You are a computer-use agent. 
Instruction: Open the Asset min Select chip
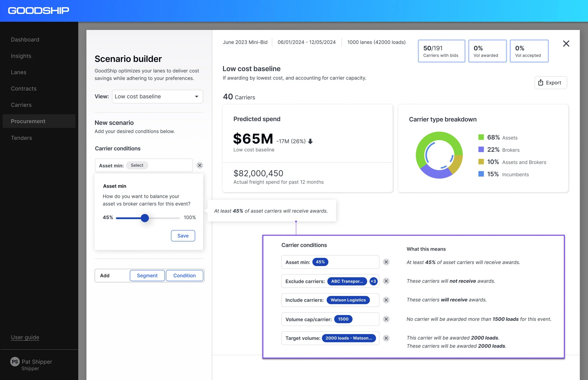(137, 165)
